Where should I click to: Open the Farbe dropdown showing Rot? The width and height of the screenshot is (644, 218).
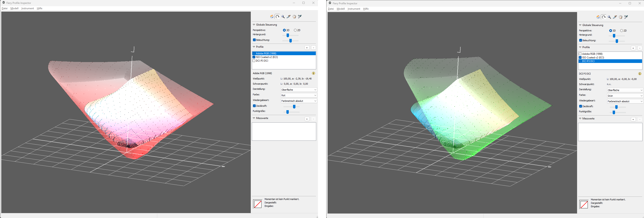(x=299, y=95)
